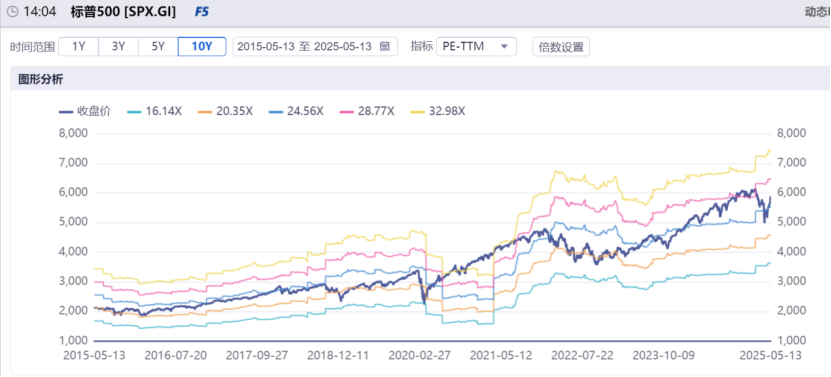Click the clock icon beside 14:04

click(12, 12)
